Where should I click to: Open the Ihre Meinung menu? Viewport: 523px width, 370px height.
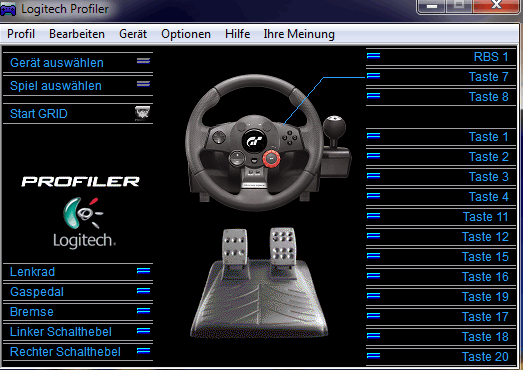(299, 34)
